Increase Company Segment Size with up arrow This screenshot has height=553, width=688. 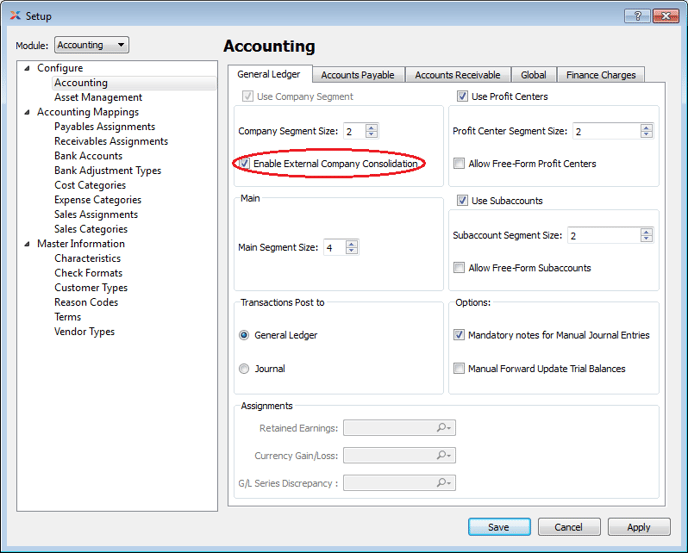click(x=372, y=127)
